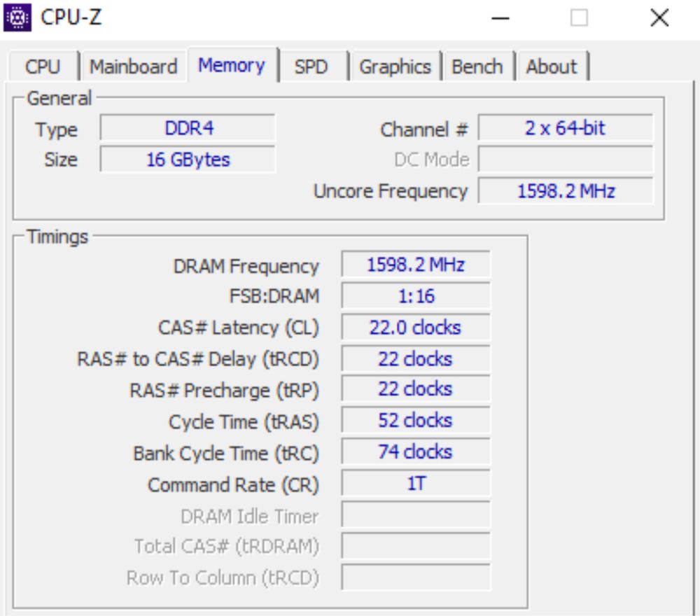Viewport: 700px width, 616px height.
Task: Show the About tab
Action: 552,66
